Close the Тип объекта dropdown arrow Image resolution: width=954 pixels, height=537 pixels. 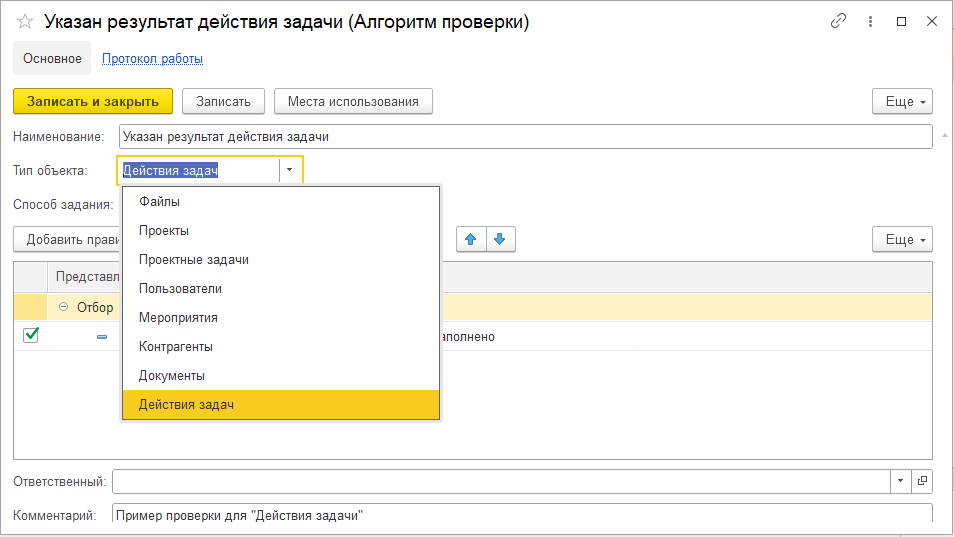tap(290, 171)
